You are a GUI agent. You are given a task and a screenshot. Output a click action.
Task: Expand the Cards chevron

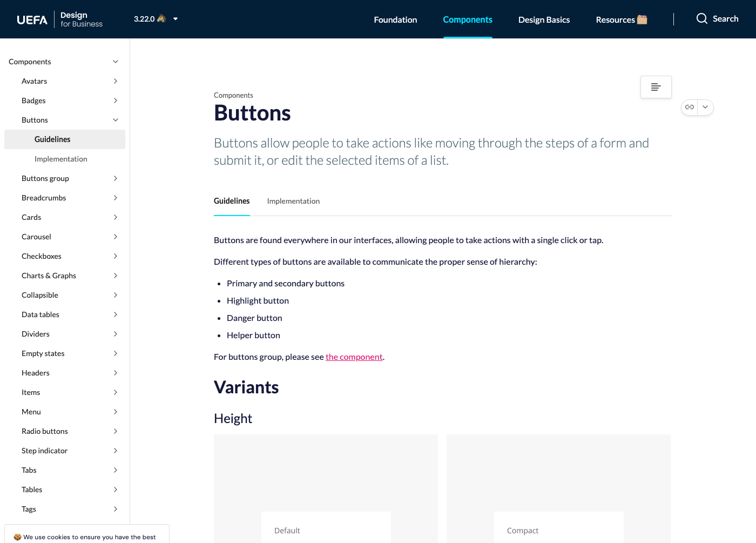pyautogui.click(x=116, y=217)
